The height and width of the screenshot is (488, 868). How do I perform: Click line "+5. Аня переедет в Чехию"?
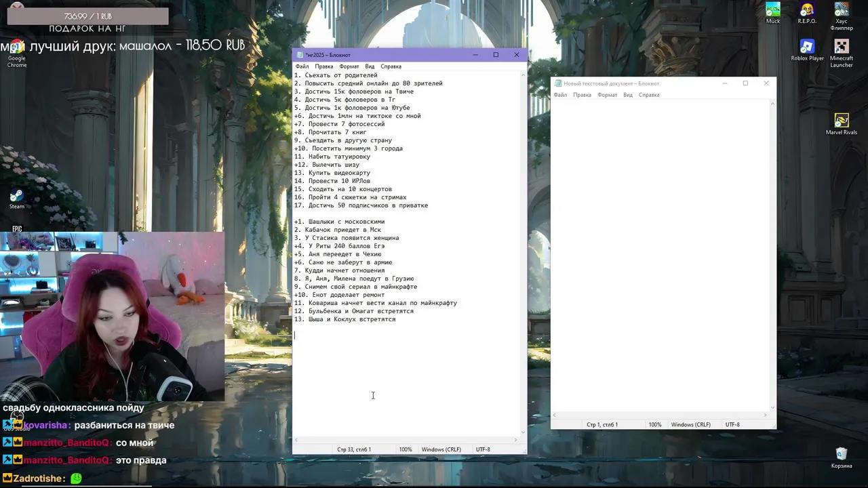click(337, 254)
